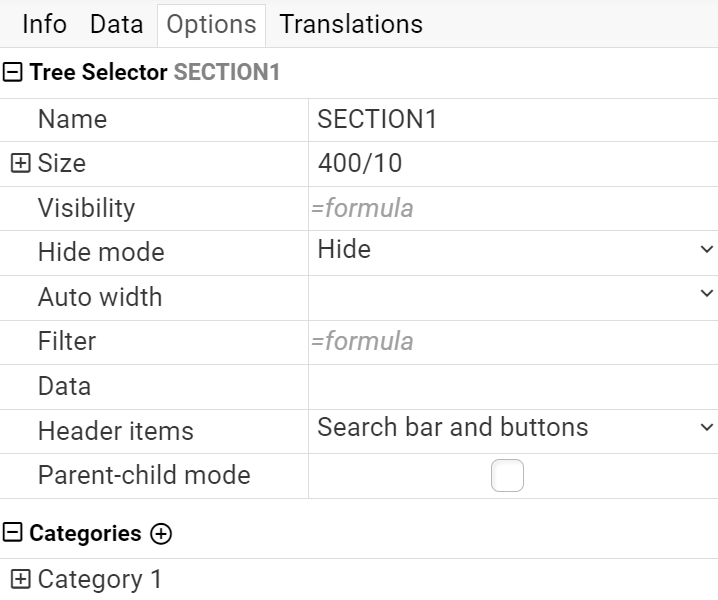Enable the Parent-child mode checkbox
This screenshot has height=600, width=718.
coord(507,475)
